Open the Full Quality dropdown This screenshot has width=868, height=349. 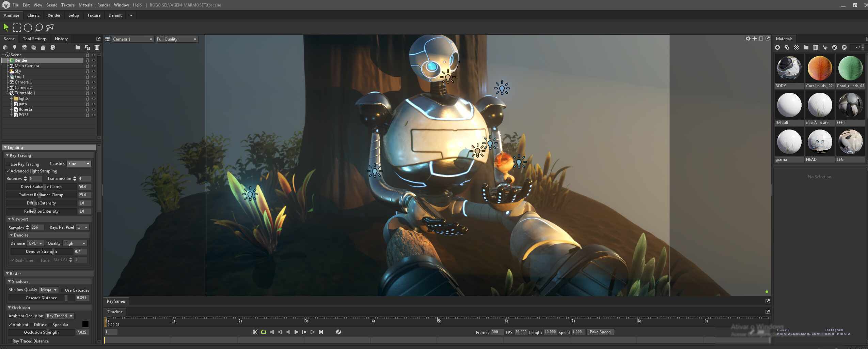[176, 39]
